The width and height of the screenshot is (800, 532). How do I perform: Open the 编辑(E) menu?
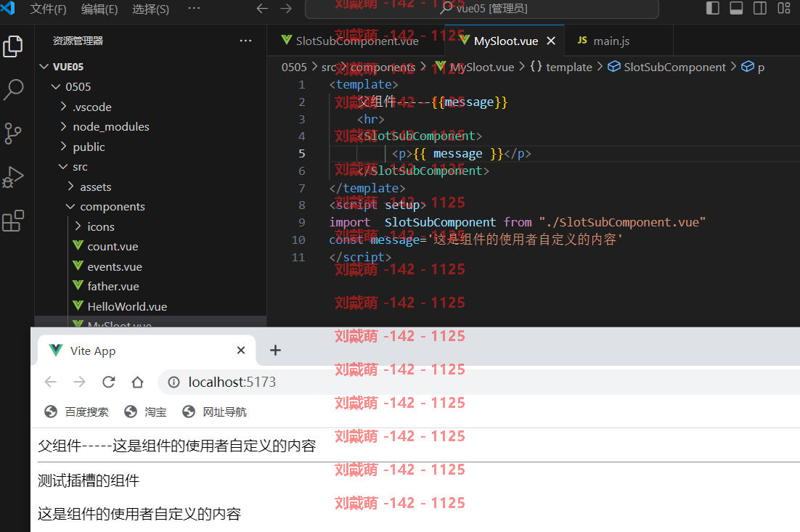coord(99,9)
